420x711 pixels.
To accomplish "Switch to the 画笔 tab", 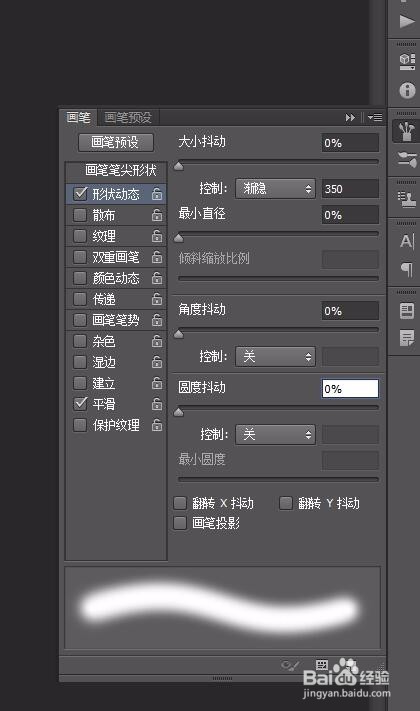I will [x=78, y=117].
